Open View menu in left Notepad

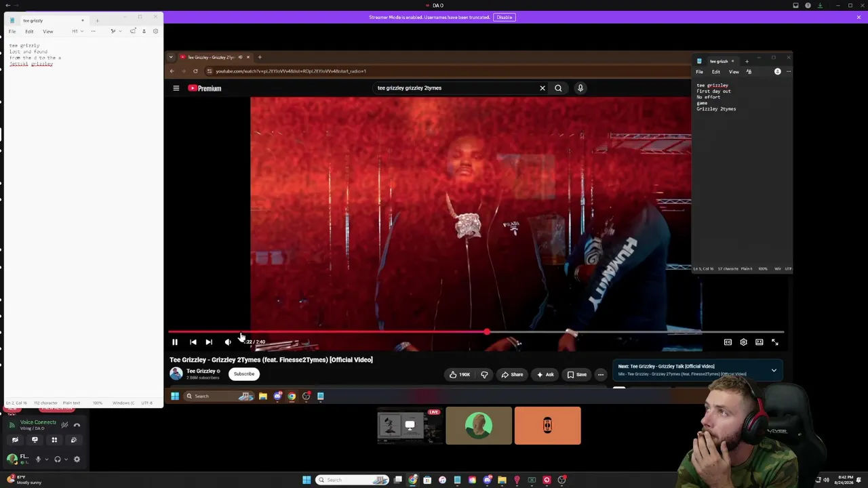48,31
